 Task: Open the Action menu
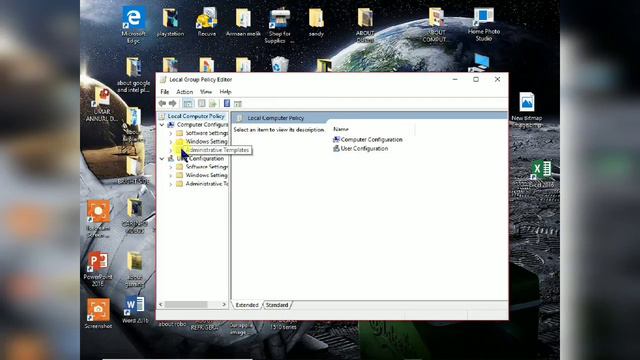click(x=184, y=92)
